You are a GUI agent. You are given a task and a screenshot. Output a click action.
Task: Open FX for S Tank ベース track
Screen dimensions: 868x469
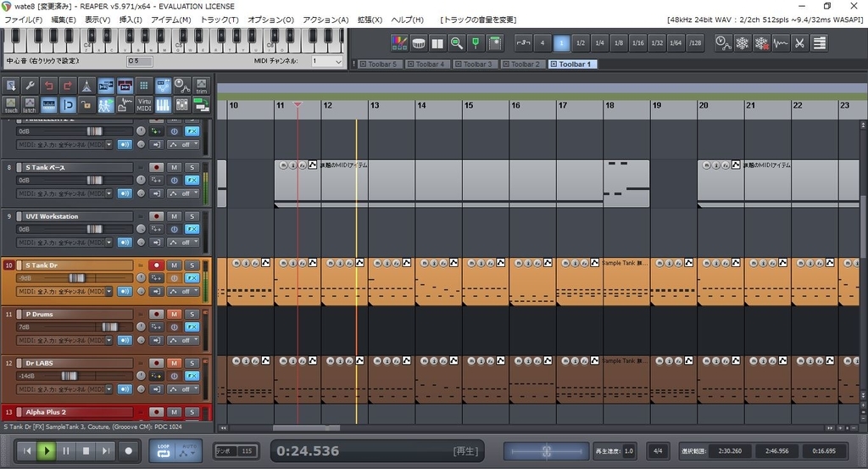pos(192,180)
